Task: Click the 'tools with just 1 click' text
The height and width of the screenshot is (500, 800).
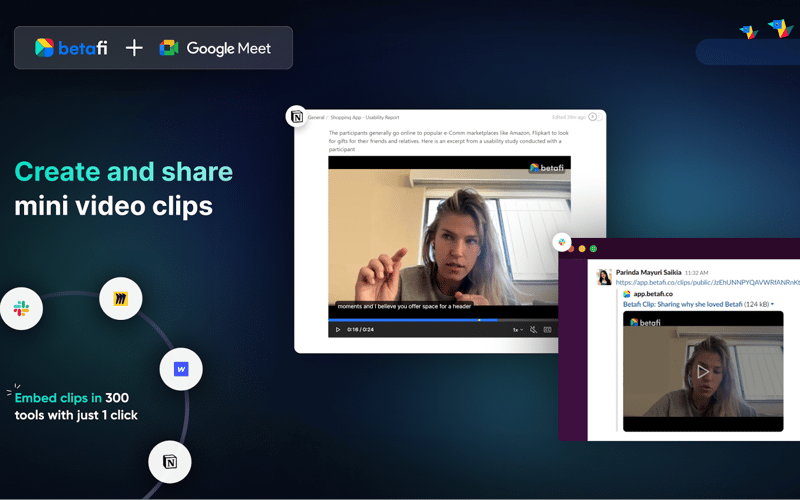Action: tap(76, 415)
